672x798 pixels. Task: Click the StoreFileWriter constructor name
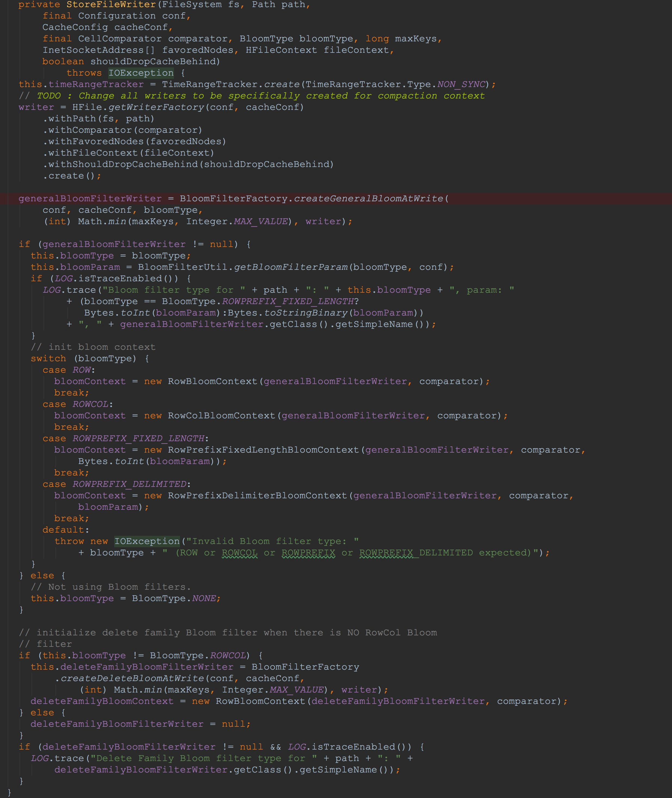111,5
